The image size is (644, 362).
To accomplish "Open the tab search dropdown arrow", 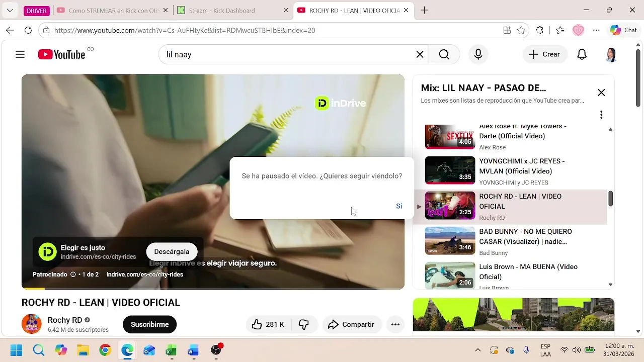I will pos(10,10).
